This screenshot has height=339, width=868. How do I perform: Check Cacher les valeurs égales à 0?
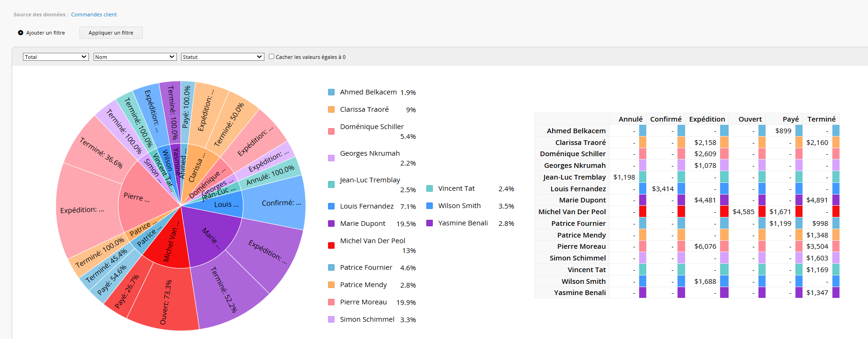271,57
